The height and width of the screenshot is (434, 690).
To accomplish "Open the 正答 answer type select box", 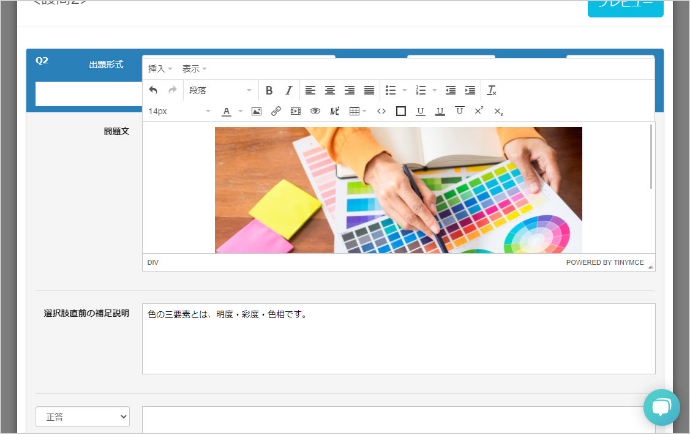I will point(83,415).
